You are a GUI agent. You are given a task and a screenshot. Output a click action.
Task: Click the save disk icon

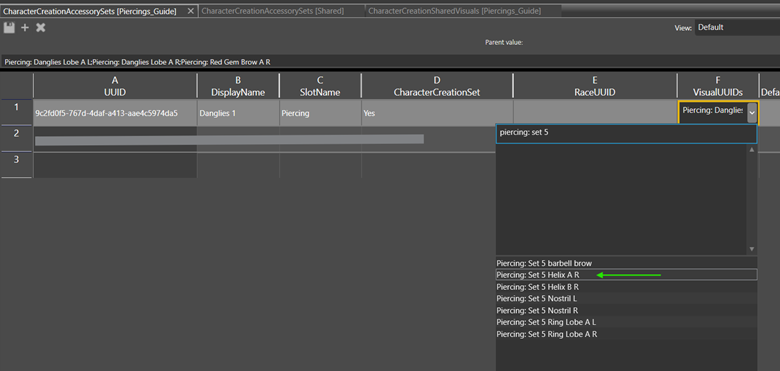pos(8,28)
